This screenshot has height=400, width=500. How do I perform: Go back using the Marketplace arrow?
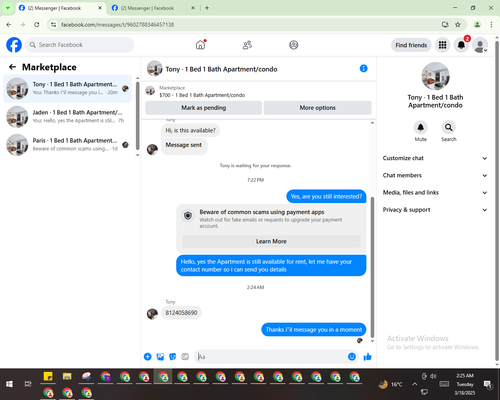(x=12, y=67)
